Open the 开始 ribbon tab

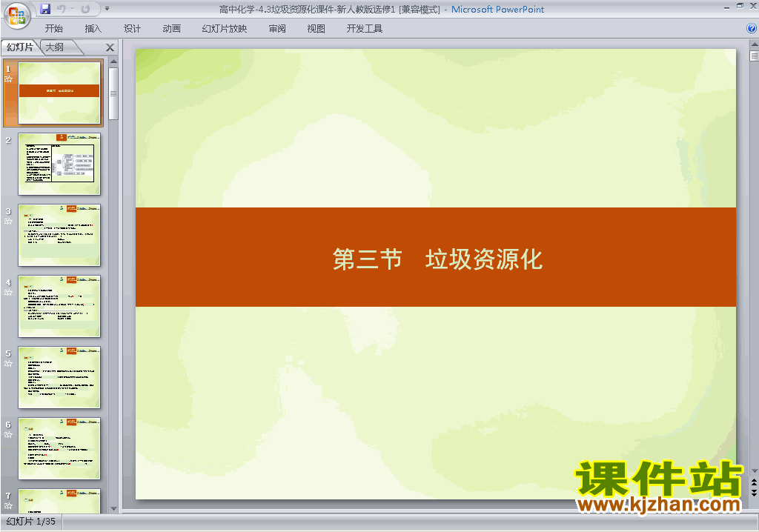53,29
